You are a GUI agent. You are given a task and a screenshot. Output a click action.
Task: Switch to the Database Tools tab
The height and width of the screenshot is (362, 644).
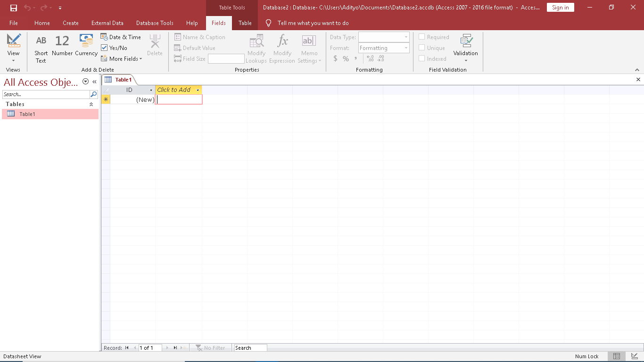[x=155, y=23]
